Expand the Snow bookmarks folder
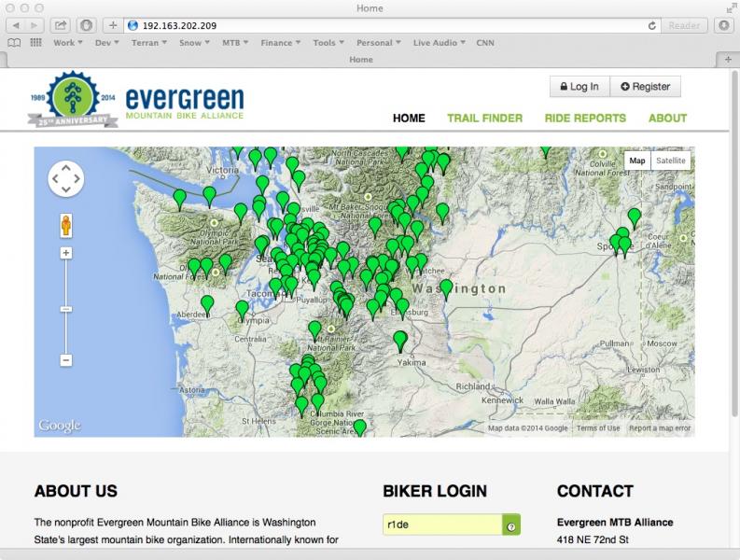Viewport: 740px width, 560px height. pyautogui.click(x=194, y=43)
